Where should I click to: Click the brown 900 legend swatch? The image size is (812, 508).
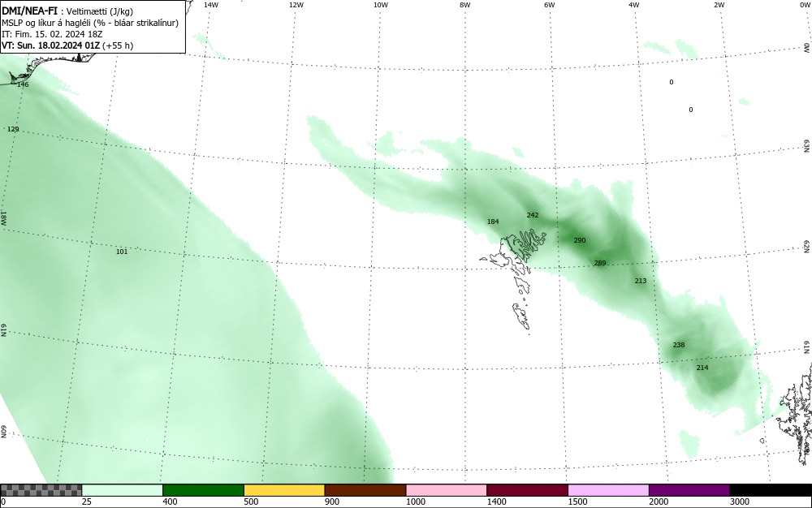click(x=365, y=490)
